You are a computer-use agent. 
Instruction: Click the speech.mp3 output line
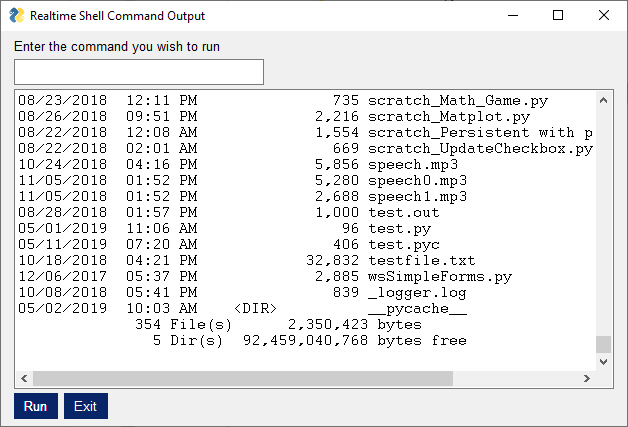[x=238, y=164]
